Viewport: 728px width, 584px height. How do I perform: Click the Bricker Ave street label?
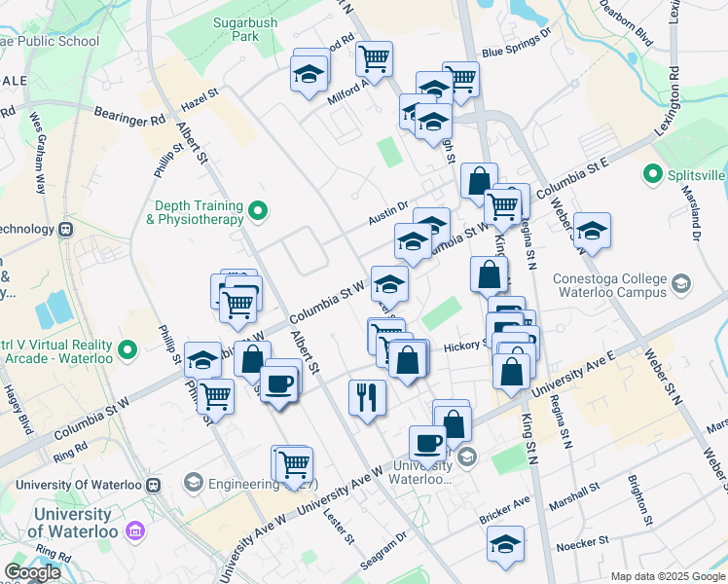[x=505, y=510]
